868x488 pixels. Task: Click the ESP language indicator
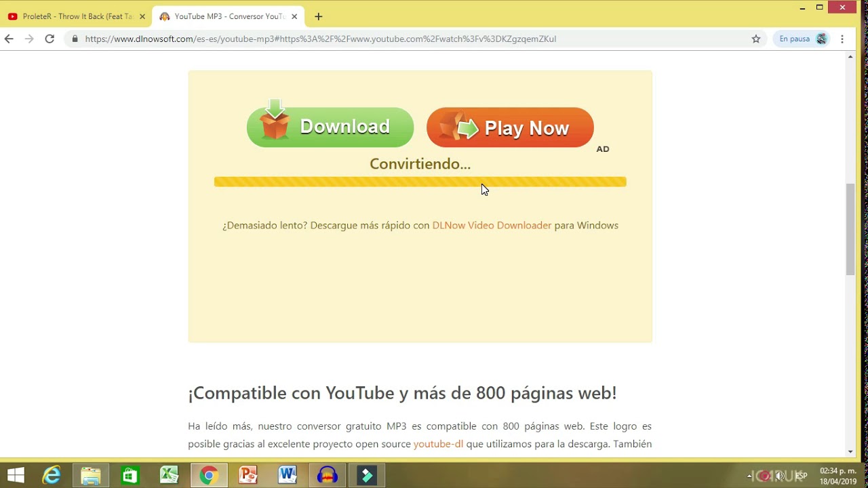[x=802, y=476]
